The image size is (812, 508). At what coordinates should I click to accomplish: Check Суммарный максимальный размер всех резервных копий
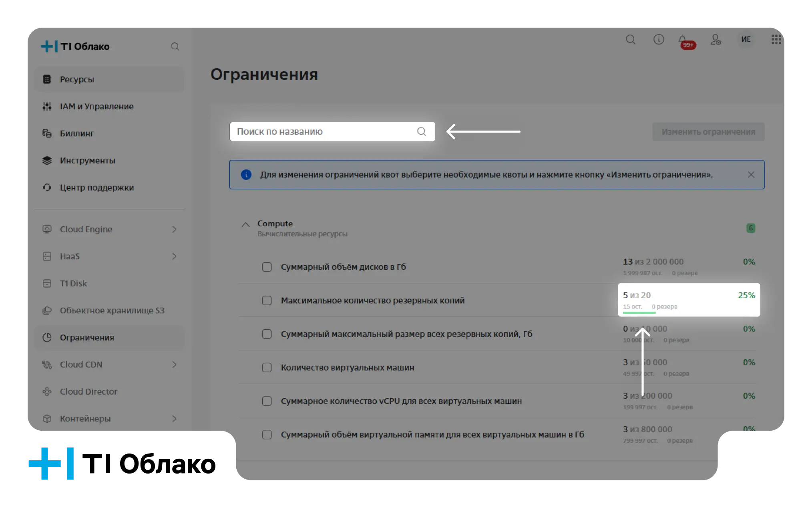tap(267, 334)
